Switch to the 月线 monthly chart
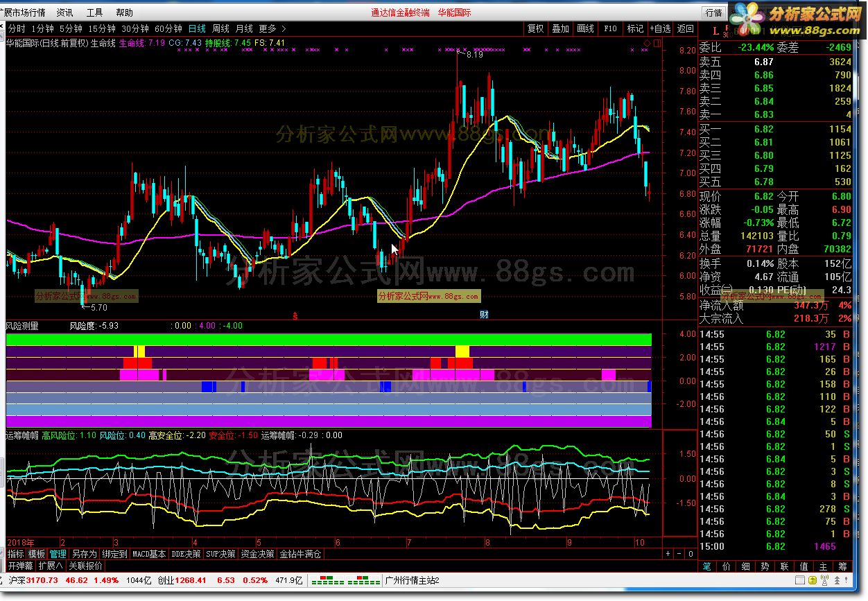Viewport: 868px width, 601px height. (x=244, y=28)
